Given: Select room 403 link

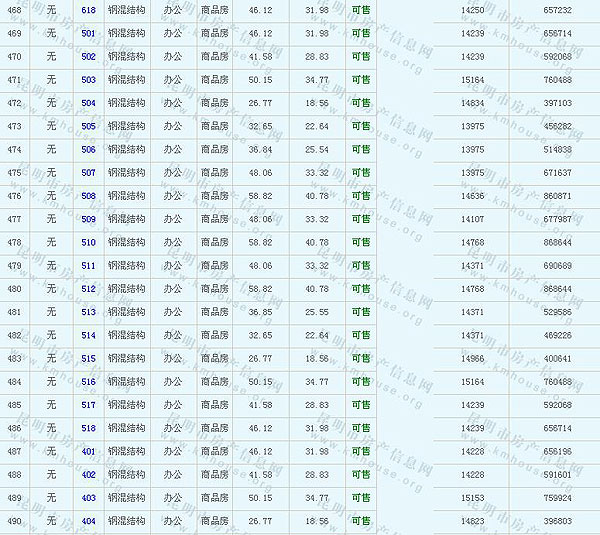Looking at the screenshot, I should [x=89, y=498].
